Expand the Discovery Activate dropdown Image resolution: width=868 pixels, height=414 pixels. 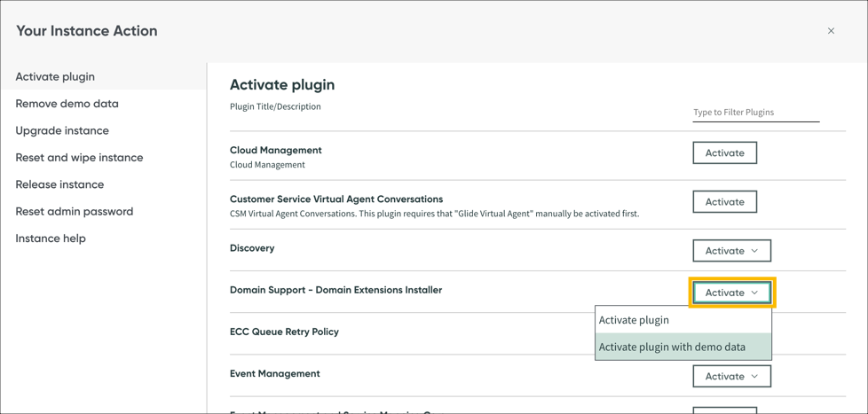(x=731, y=250)
